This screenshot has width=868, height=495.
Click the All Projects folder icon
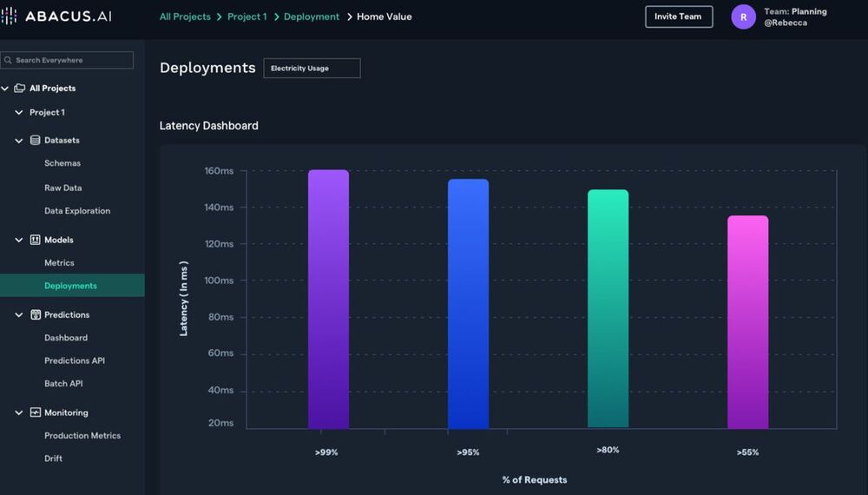(19, 89)
